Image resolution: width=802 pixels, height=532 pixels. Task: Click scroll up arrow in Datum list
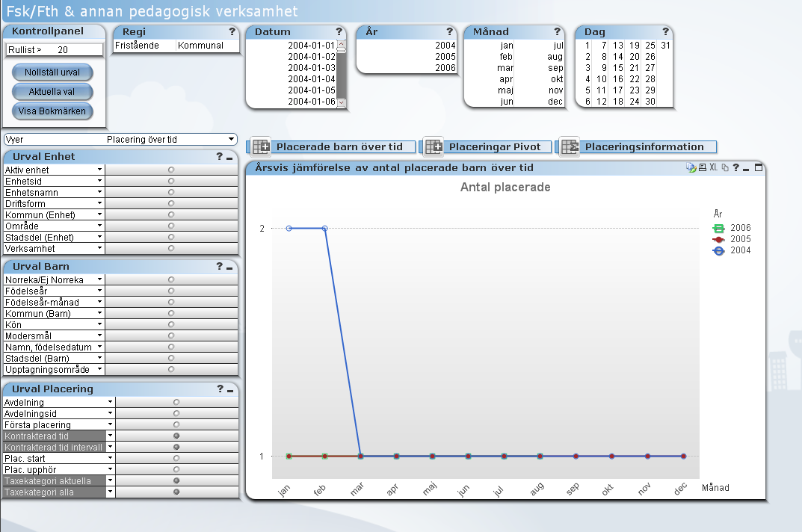point(341,44)
